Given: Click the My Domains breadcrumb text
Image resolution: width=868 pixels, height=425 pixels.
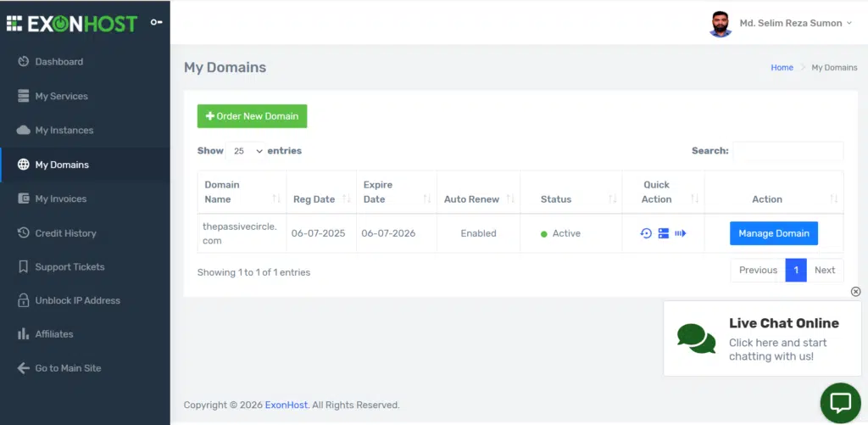Looking at the screenshot, I should point(834,68).
